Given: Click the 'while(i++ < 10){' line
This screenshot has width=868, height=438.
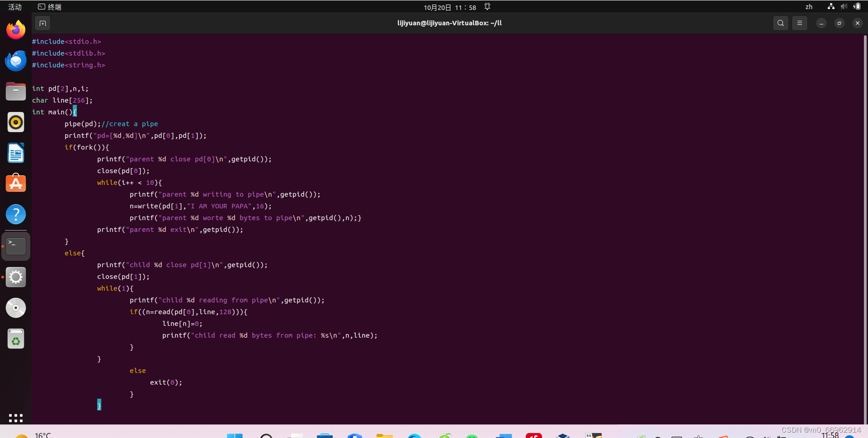Looking at the screenshot, I should [129, 183].
